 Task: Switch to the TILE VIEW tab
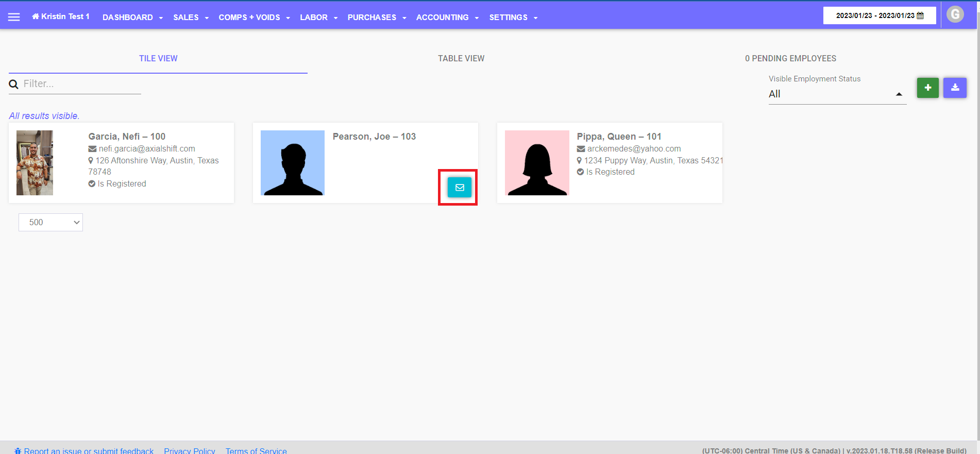pos(158,59)
